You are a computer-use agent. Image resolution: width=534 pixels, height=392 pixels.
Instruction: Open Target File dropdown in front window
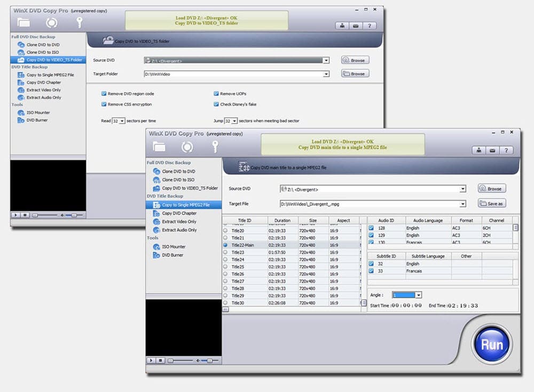(x=462, y=204)
